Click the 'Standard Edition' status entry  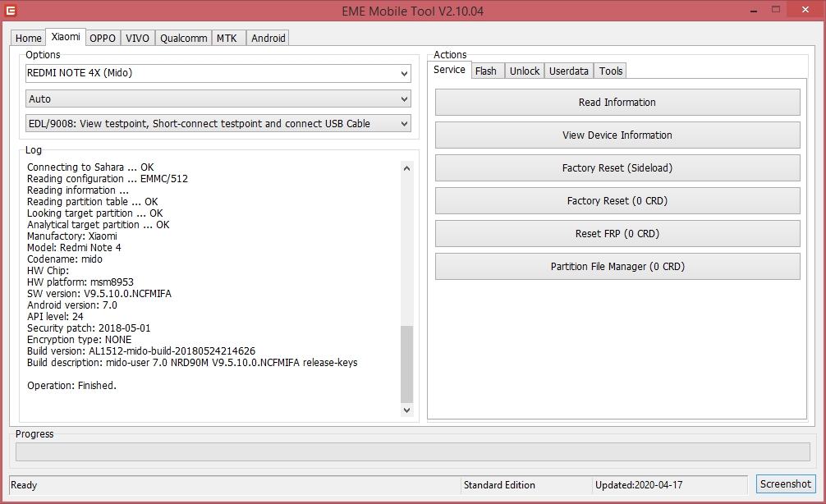pyautogui.click(x=499, y=485)
